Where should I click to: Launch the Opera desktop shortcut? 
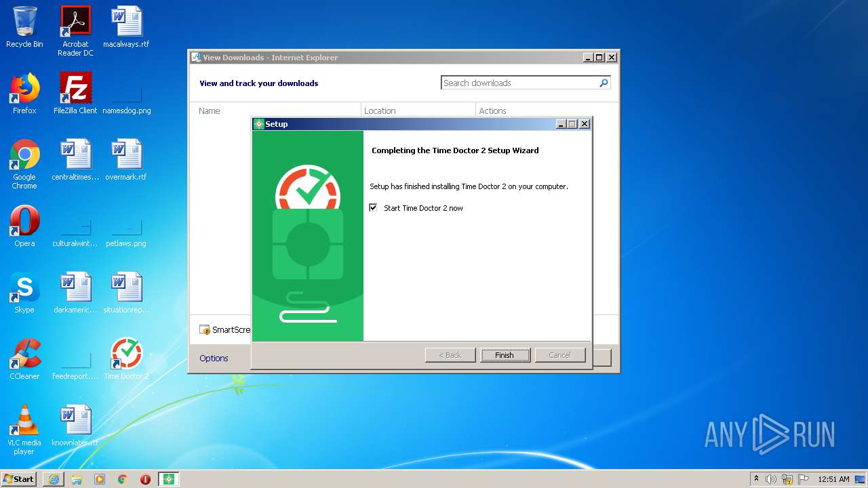24,226
